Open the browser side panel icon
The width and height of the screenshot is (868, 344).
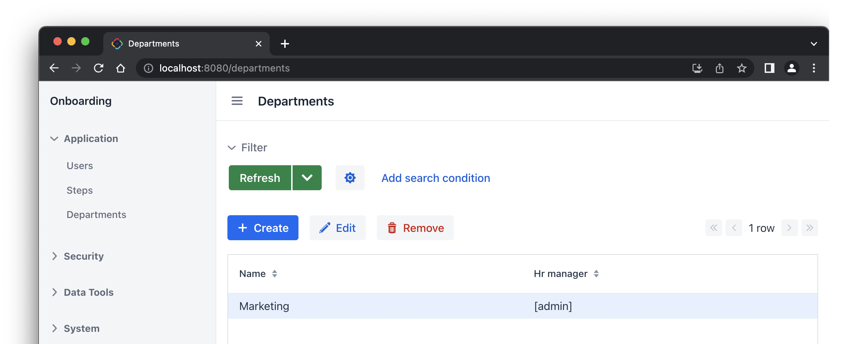tap(769, 68)
